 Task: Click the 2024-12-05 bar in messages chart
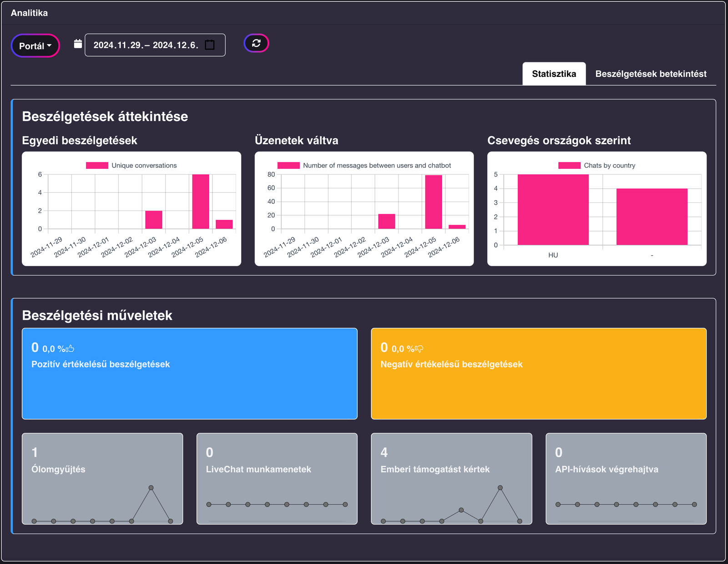[x=434, y=202]
